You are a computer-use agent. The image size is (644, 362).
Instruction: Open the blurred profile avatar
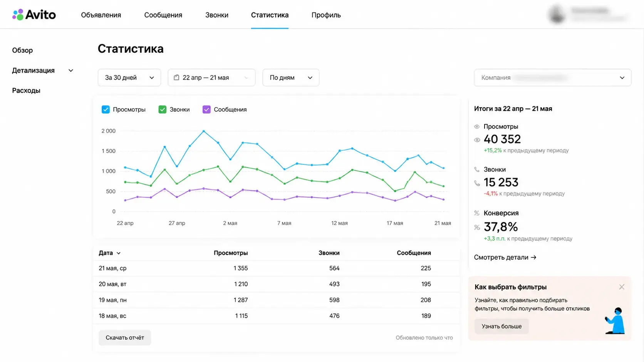[x=557, y=14]
